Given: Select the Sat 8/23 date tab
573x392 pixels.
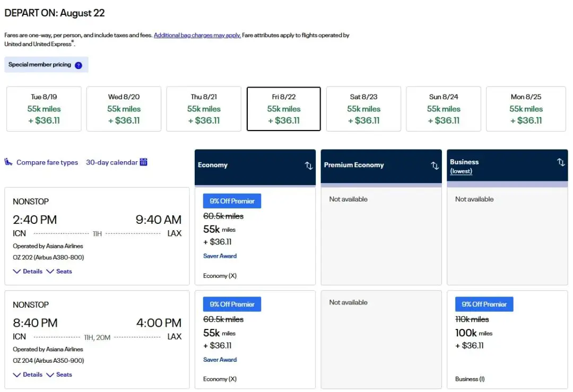Looking at the screenshot, I should [363, 109].
